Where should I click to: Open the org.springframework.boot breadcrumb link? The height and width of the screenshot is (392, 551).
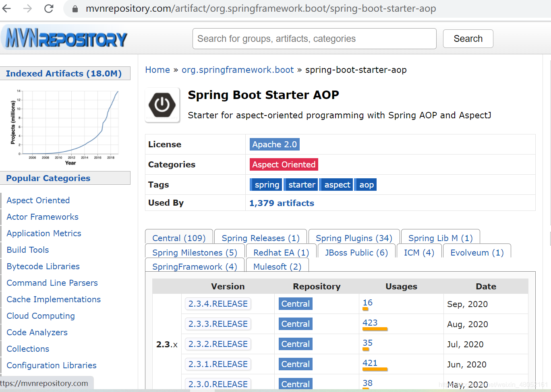[x=238, y=70]
